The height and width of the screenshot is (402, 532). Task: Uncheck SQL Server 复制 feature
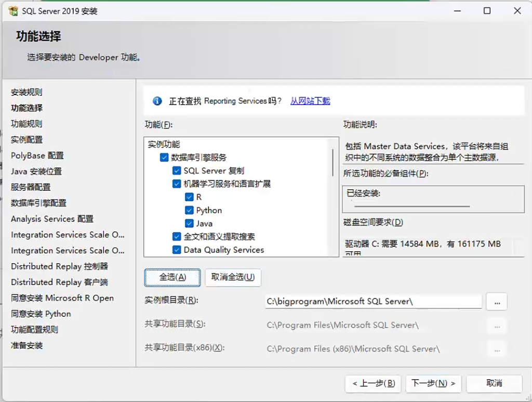pos(177,171)
